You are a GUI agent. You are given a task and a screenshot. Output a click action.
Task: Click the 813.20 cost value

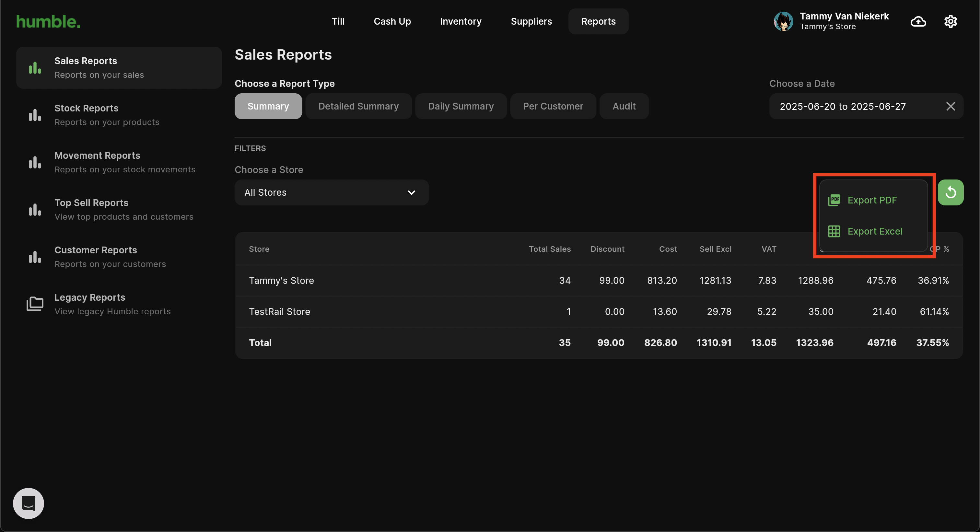662,281
